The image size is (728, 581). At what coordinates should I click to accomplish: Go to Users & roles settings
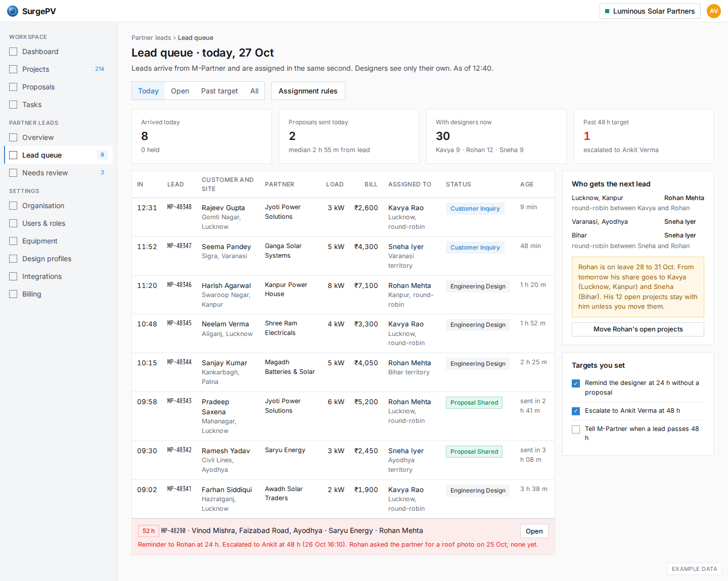[x=59, y=223]
